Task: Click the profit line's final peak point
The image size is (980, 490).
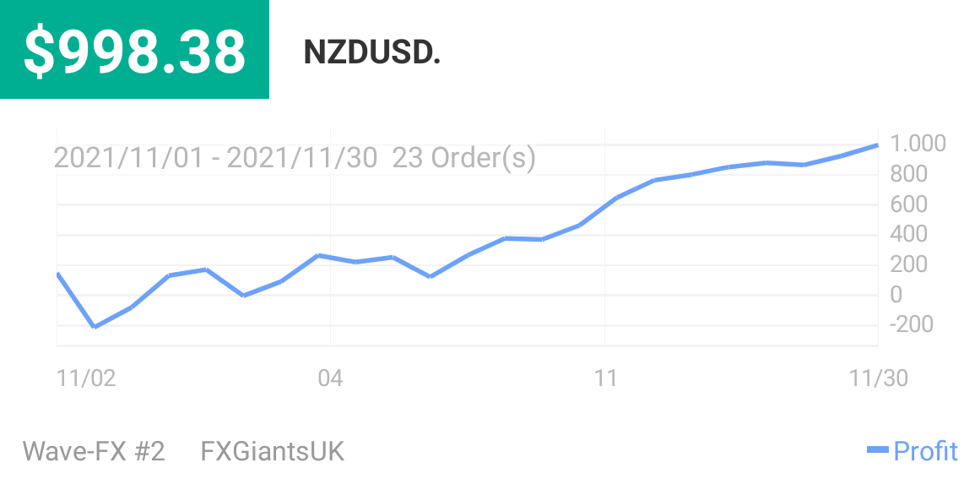Action: 877,145
